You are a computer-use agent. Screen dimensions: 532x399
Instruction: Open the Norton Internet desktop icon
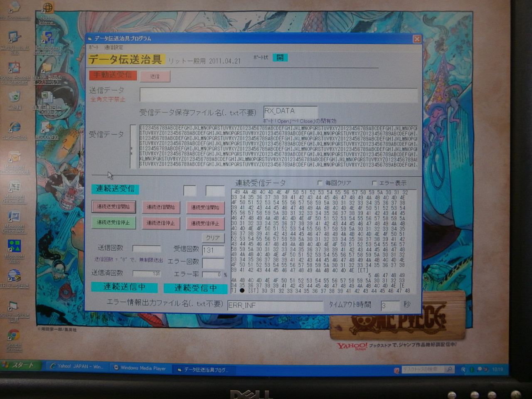pos(48,13)
